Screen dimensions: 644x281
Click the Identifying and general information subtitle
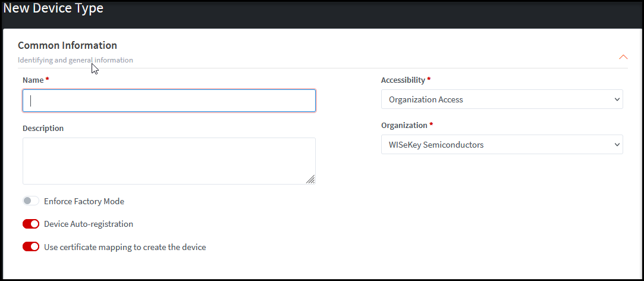click(76, 60)
